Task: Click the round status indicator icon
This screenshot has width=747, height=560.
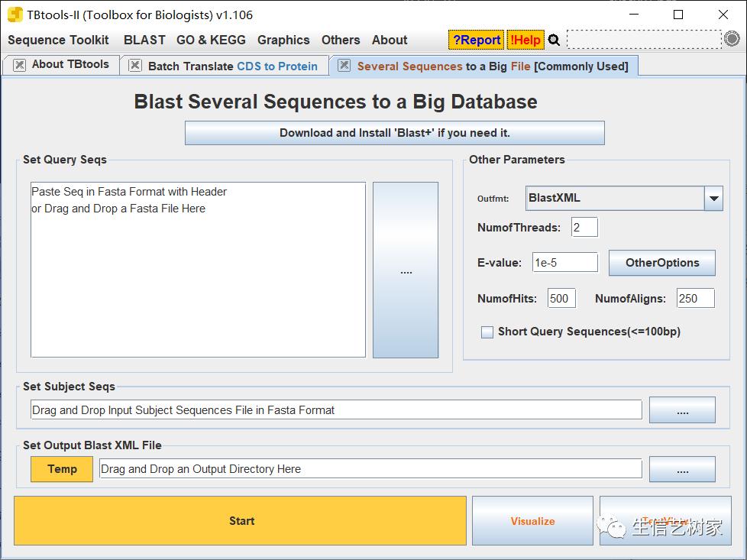Action: [732, 40]
